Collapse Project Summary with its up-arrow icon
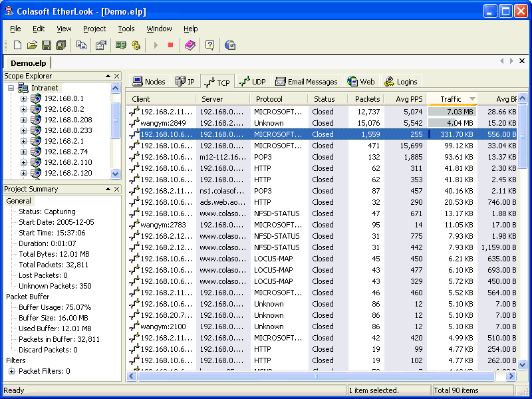The height and width of the screenshot is (399, 532). pyautogui.click(x=108, y=189)
